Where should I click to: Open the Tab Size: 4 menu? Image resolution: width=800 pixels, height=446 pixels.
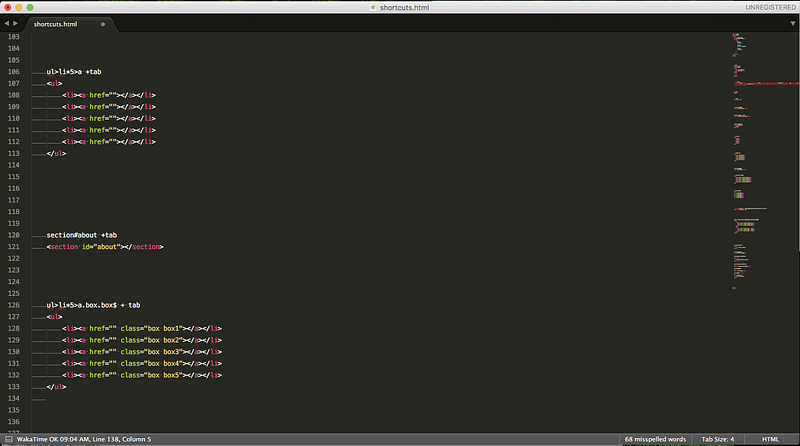(x=717, y=439)
